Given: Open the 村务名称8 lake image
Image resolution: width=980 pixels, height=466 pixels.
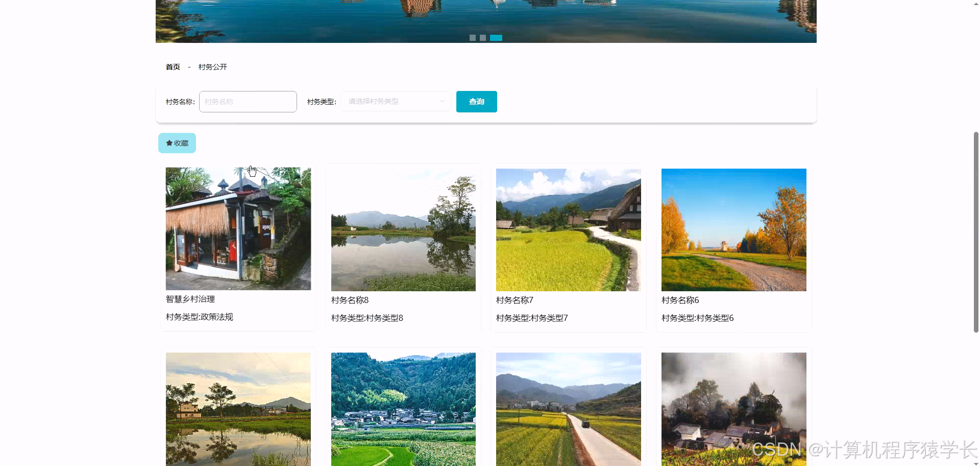Looking at the screenshot, I should (x=403, y=230).
